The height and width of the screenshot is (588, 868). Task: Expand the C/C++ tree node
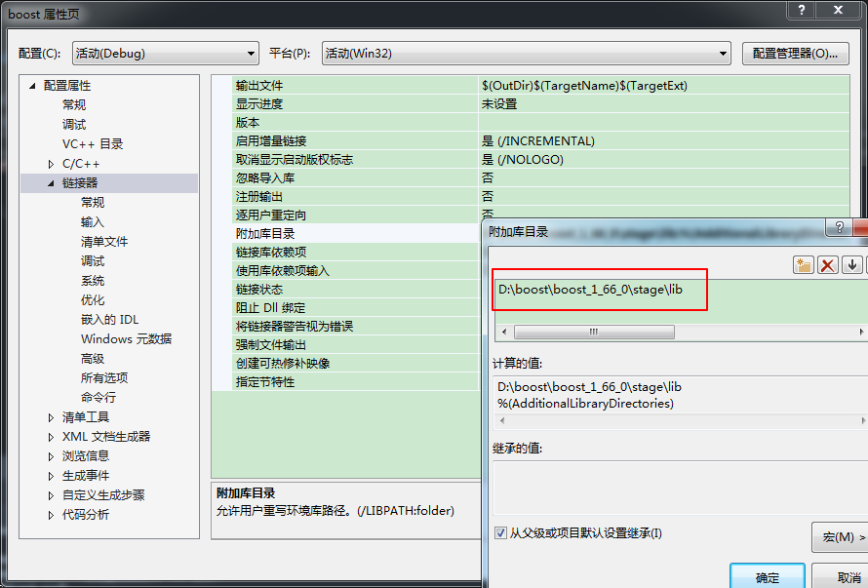coord(52,164)
